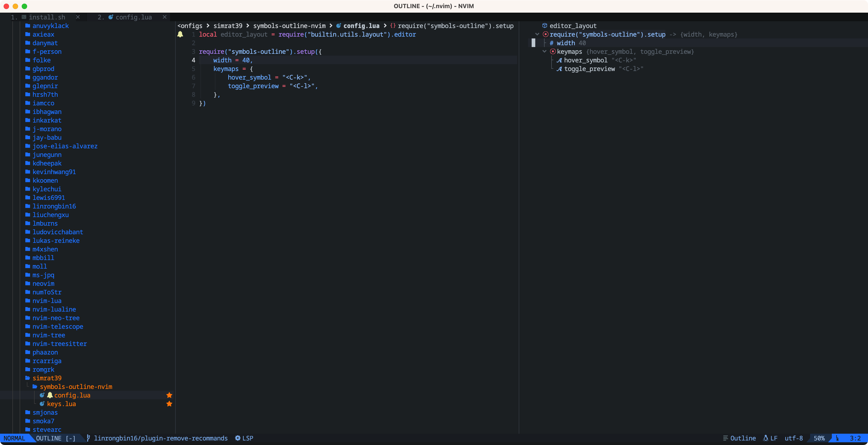The height and width of the screenshot is (445, 868).
Task: Click the linrongbin16/plugin-remove-recommends branch indicator
Action: click(161, 438)
